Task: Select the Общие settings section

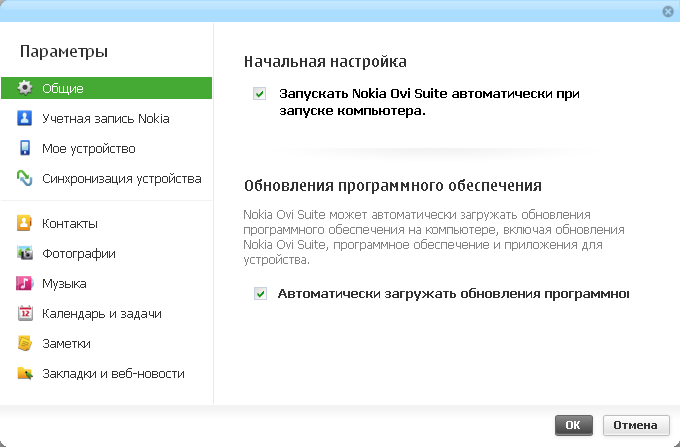Action: pyautogui.click(x=106, y=88)
